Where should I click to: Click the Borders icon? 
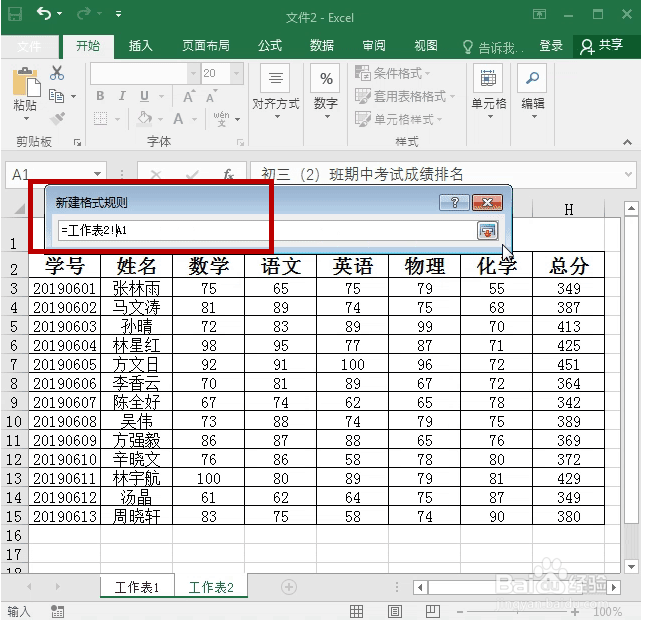tap(101, 119)
